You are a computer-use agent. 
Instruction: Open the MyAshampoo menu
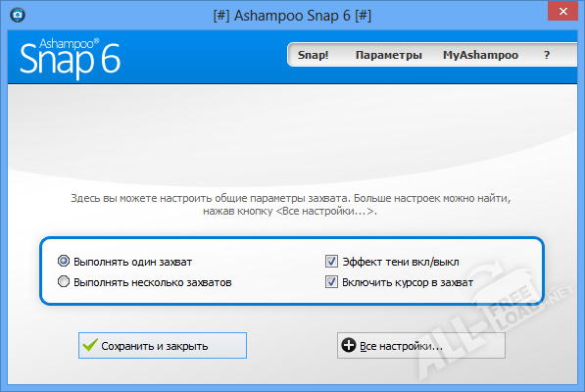pyautogui.click(x=480, y=55)
